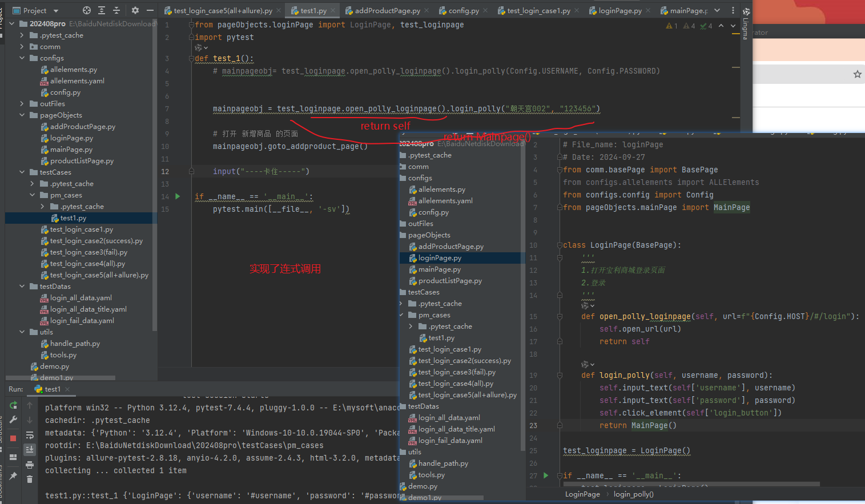Close the test1 Run tab
This screenshot has height=504, width=865.
click(67, 389)
